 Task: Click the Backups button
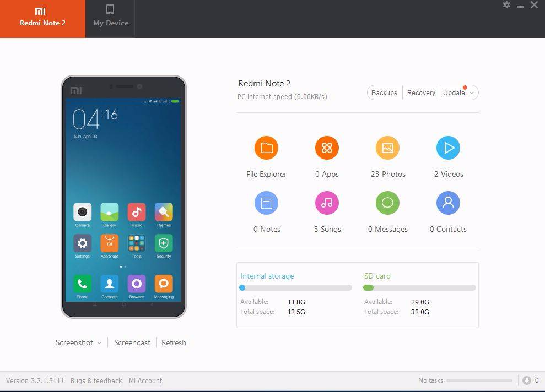(384, 93)
